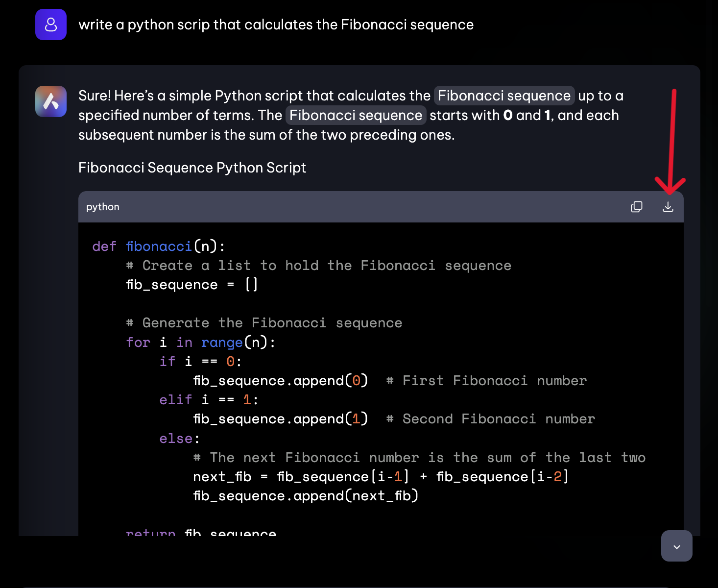Click 'fib_sequence.append(0)' code line
Image resolution: width=718 pixels, height=588 pixels.
pyautogui.click(x=281, y=381)
